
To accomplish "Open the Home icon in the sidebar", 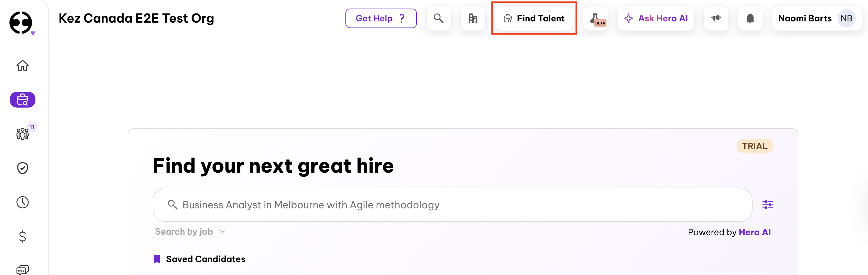I will tap(22, 66).
